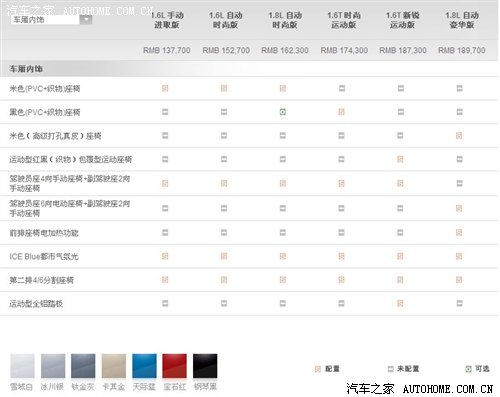Click the 1.6T 时尚运动版 column header
Image resolution: width=500 pixels, height=397 pixels.
coord(344,20)
